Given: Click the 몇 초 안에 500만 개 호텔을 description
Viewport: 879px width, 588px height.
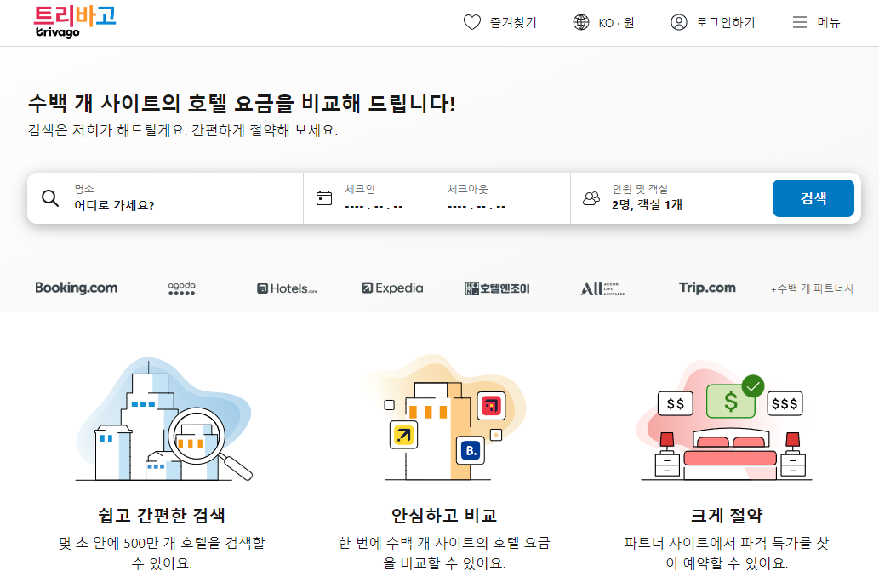Looking at the screenshot, I should pyautogui.click(x=162, y=553).
